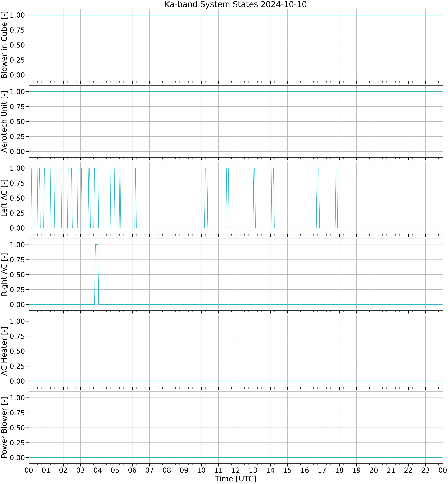This screenshot has height=484, width=448.
Task: Click the 1.00 tick label of the Blower in Cube panel
Action: pos(17,15)
